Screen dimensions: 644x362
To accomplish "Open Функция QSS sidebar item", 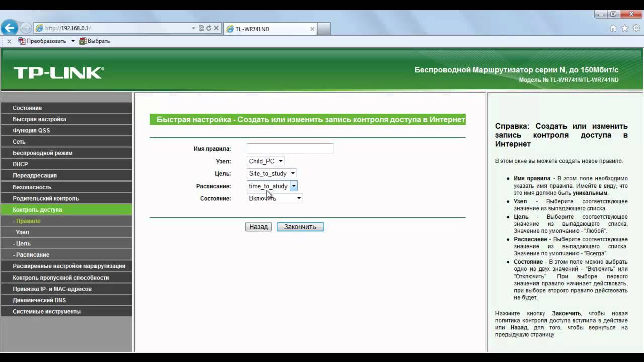I will tap(66, 130).
